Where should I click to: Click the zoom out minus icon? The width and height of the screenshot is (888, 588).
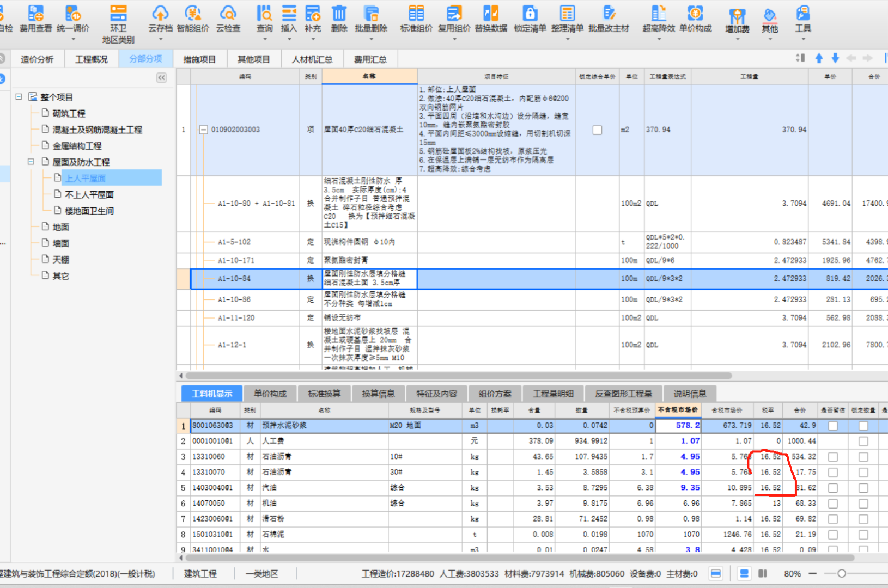click(812, 573)
